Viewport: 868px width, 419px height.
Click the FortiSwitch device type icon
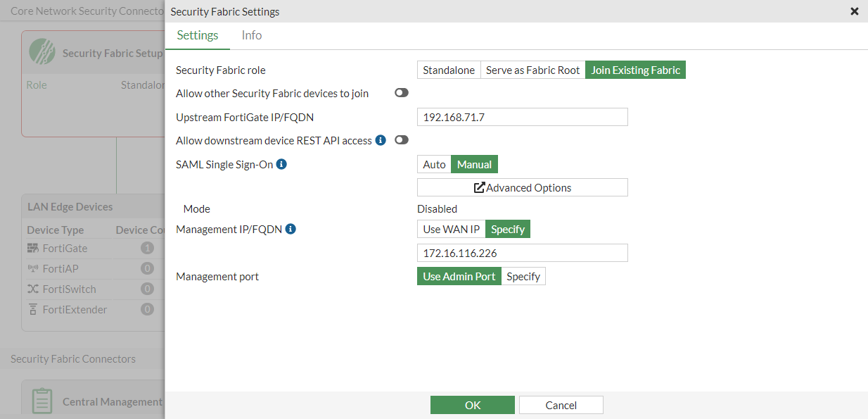coord(33,289)
